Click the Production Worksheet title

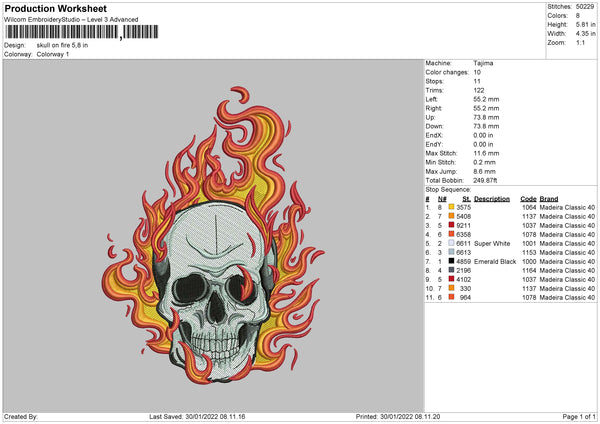pyautogui.click(x=55, y=8)
